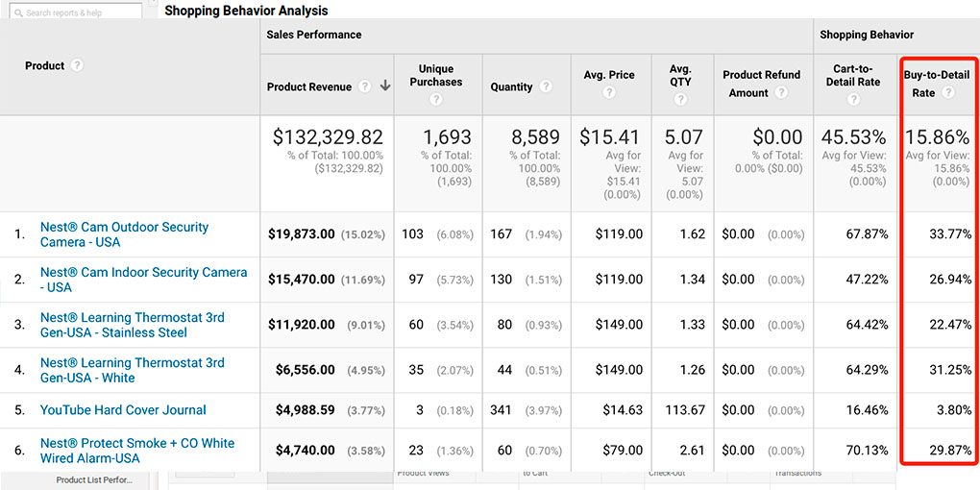Viewport: 980px width, 490px height.
Task: Sort by Cart-to-Detail Rate column header
Action: pos(853,75)
